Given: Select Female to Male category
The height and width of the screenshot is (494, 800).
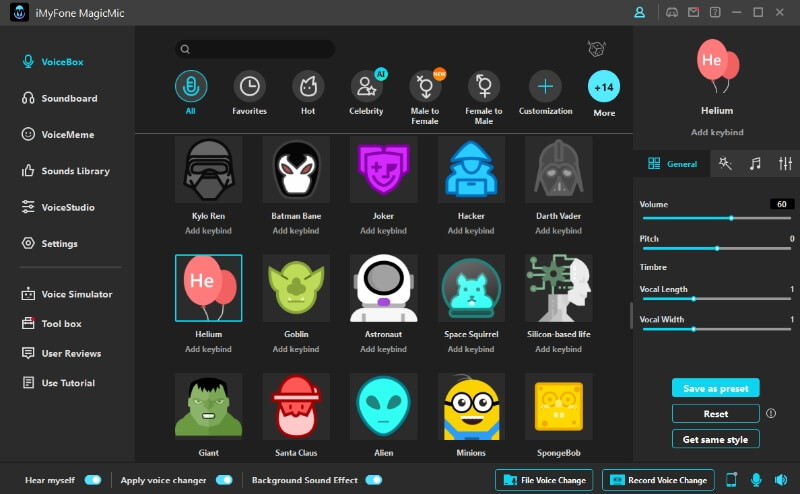Looking at the screenshot, I should (484, 98).
